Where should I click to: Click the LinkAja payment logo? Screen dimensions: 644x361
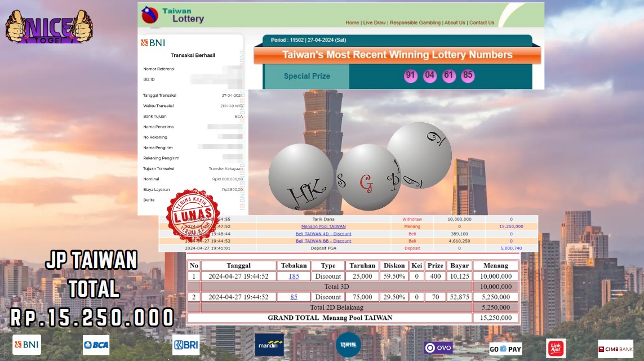pos(556,348)
